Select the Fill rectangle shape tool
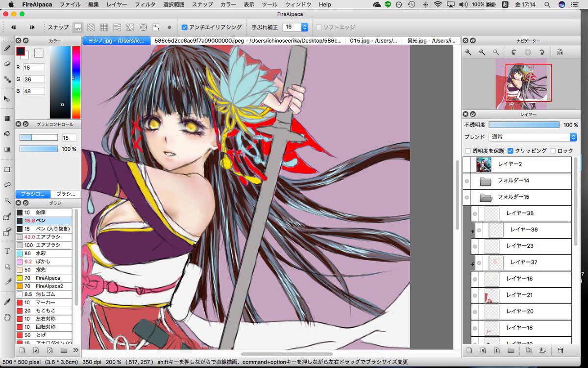The height and width of the screenshot is (368, 588). (7, 118)
